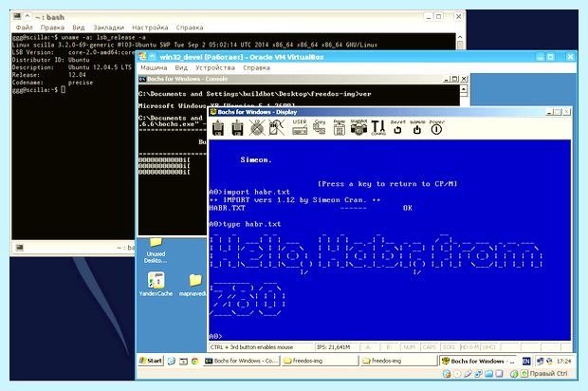
Task: Click bash window scrollbar up arrow
Action: tap(460, 37)
